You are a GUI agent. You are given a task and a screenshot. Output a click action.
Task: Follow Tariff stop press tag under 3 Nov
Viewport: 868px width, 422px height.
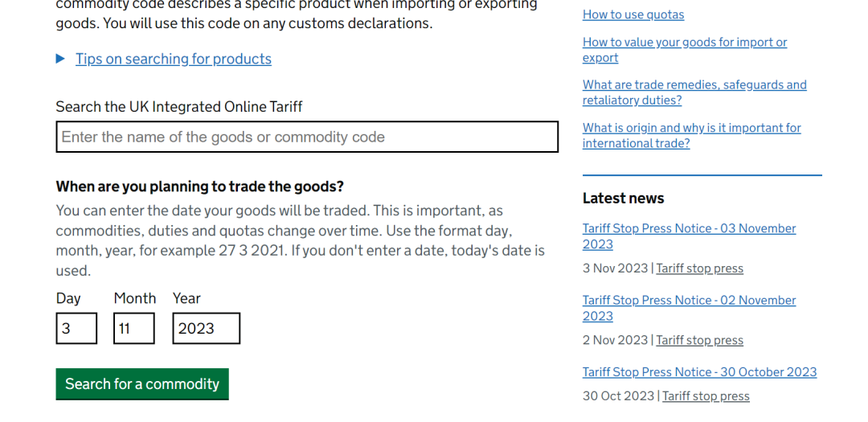700,268
